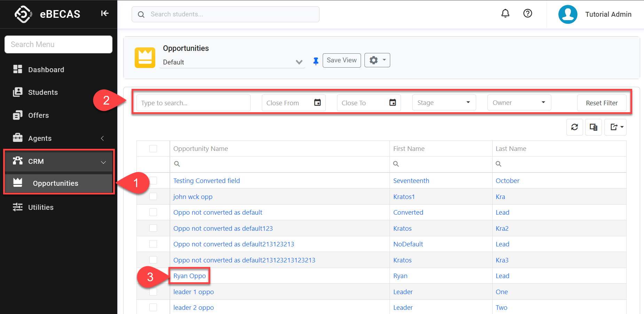Go to Dashboard in the sidebar
This screenshot has width=644, height=314.
coord(46,70)
